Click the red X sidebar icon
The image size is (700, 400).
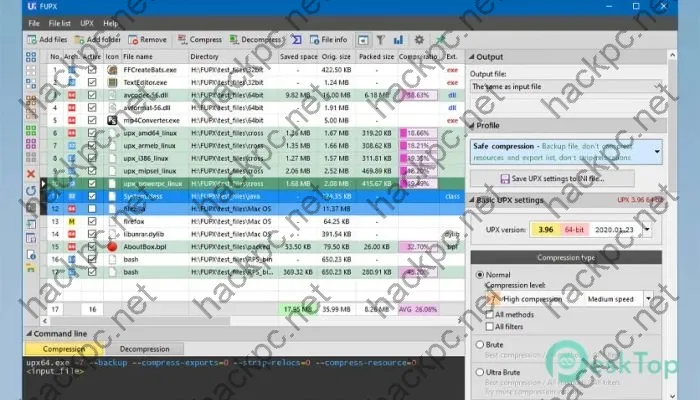pos(31,174)
